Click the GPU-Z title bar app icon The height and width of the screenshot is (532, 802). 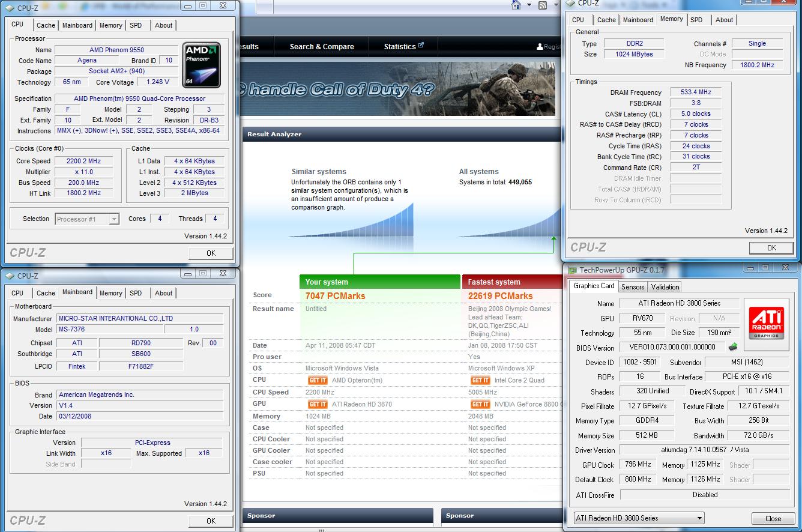pos(573,270)
